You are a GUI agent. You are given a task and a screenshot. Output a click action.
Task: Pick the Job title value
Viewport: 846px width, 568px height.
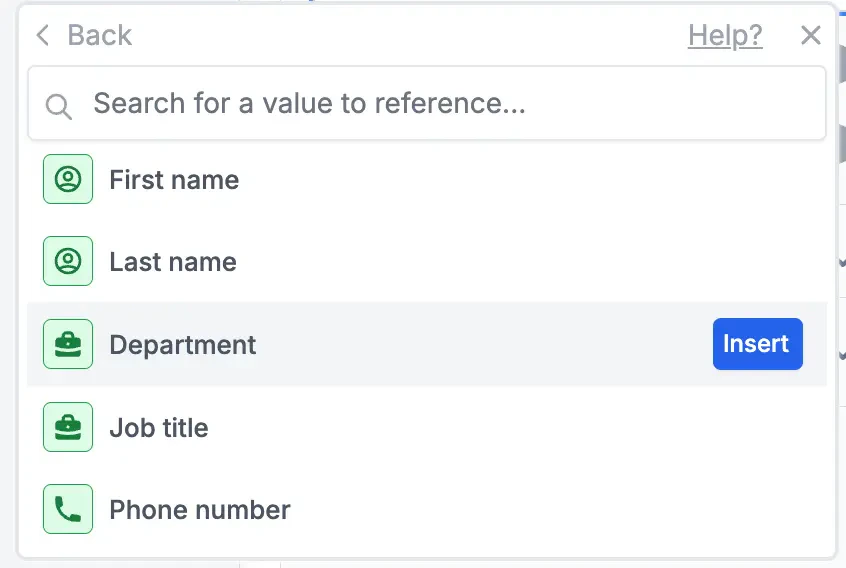pyautogui.click(x=159, y=428)
